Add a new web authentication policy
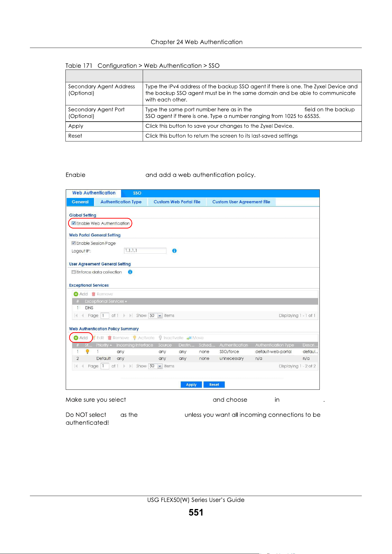This screenshot has width=392, height=554. (x=81, y=338)
